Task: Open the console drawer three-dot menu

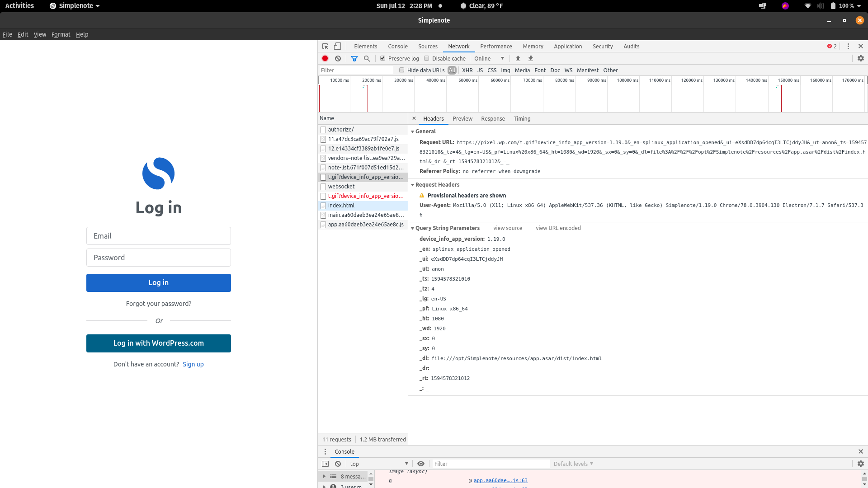Action: point(325,451)
